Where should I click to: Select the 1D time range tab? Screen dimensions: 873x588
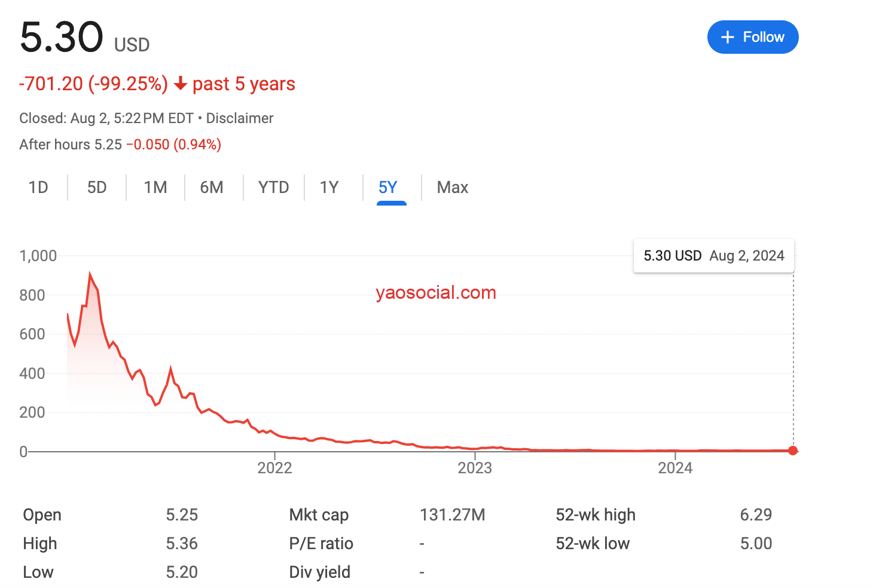38,188
